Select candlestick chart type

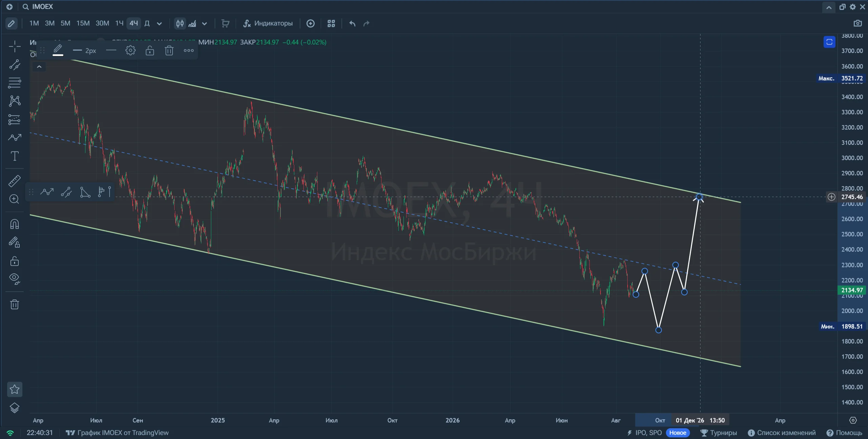coord(180,23)
